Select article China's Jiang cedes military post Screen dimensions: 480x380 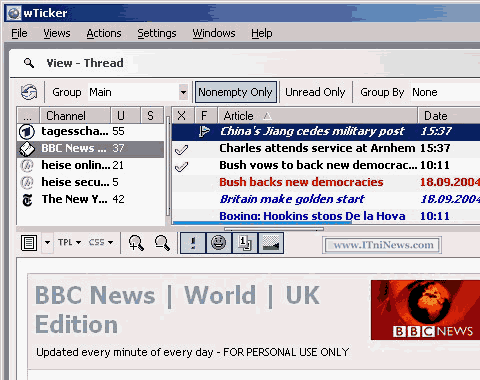coord(326,131)
